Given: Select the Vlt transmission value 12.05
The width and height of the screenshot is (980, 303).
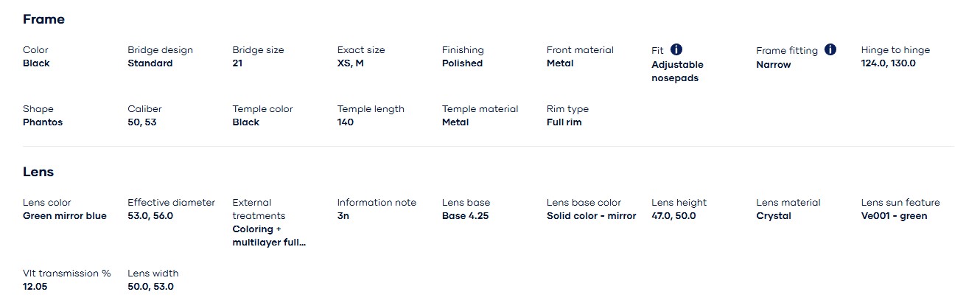Looking at the screenshot, I should [35, 287].
